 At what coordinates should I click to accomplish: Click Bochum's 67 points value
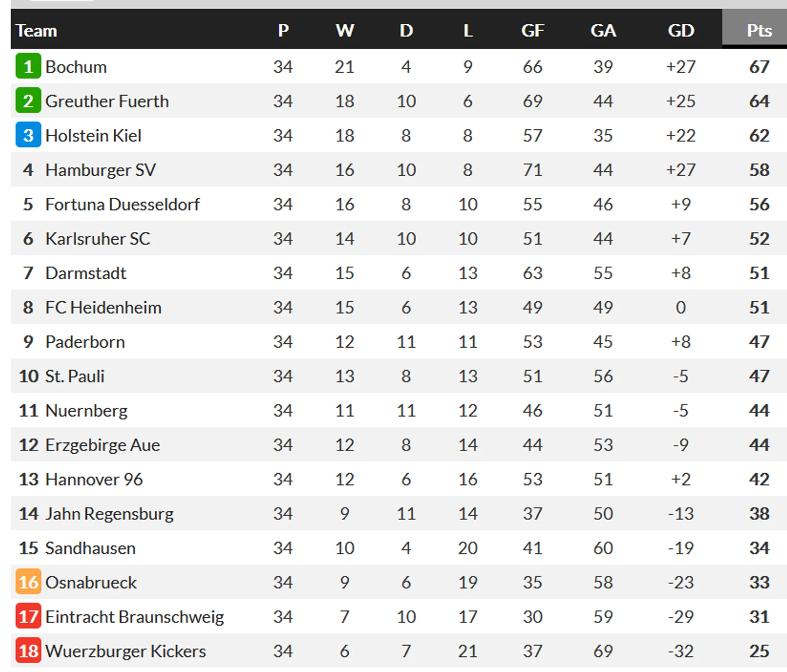pos(759,67)
